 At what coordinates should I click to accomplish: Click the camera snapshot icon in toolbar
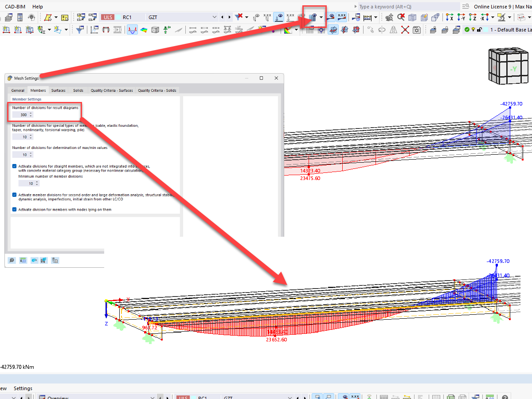click(416, 30)
